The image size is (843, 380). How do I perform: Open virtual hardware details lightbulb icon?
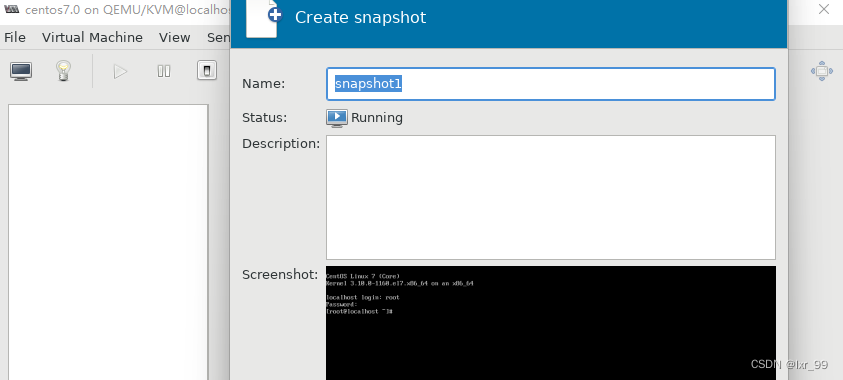tap(64, 71)
